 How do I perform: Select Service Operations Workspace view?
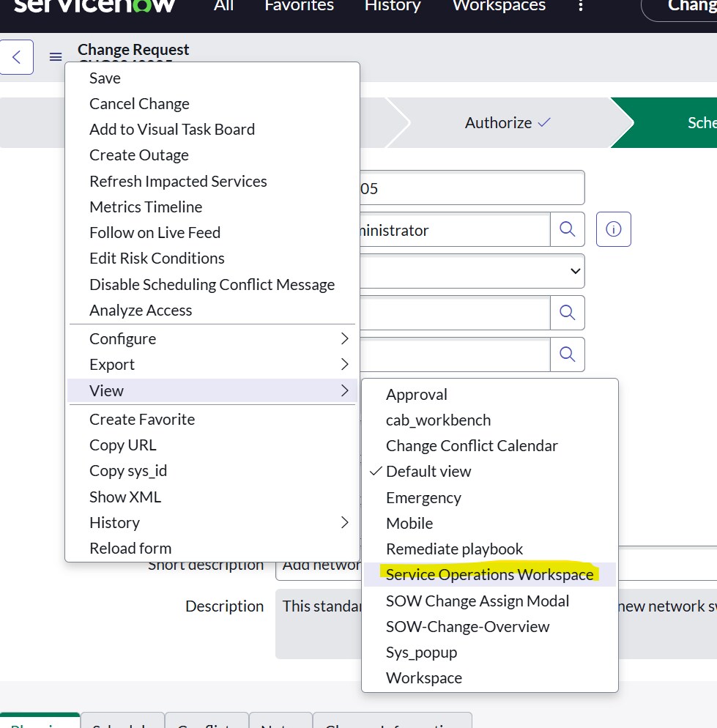[x=490, y=575]
